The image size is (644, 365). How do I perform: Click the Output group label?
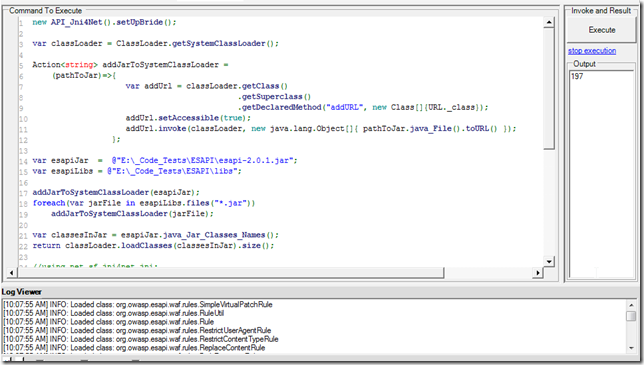click(x=584, y=64)
